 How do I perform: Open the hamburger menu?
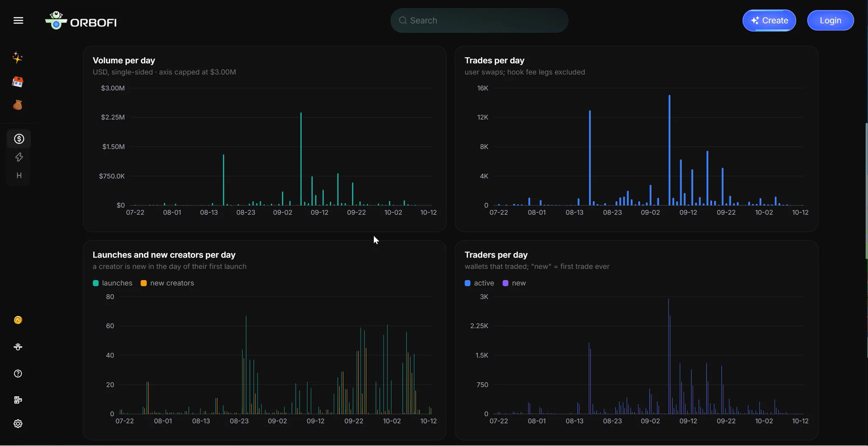18,20
